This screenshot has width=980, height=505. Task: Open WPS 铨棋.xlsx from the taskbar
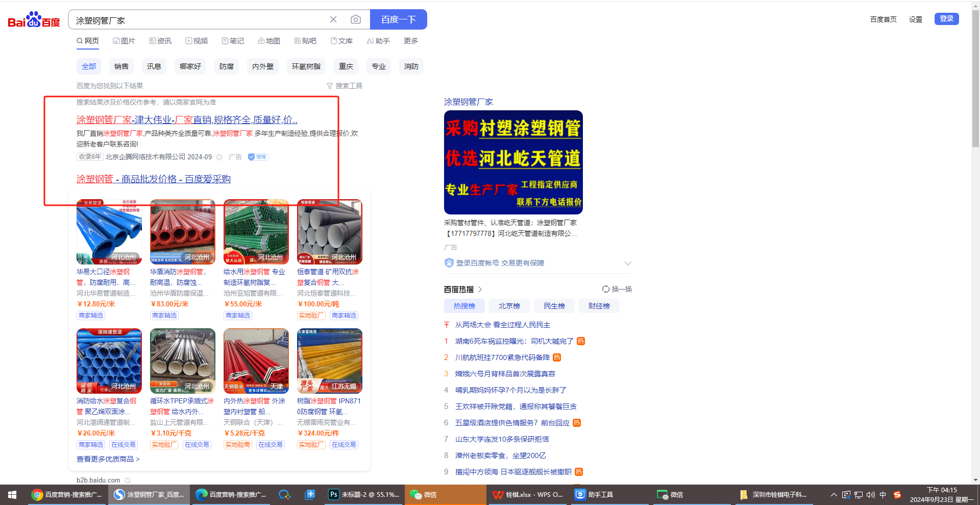[528, 495]
